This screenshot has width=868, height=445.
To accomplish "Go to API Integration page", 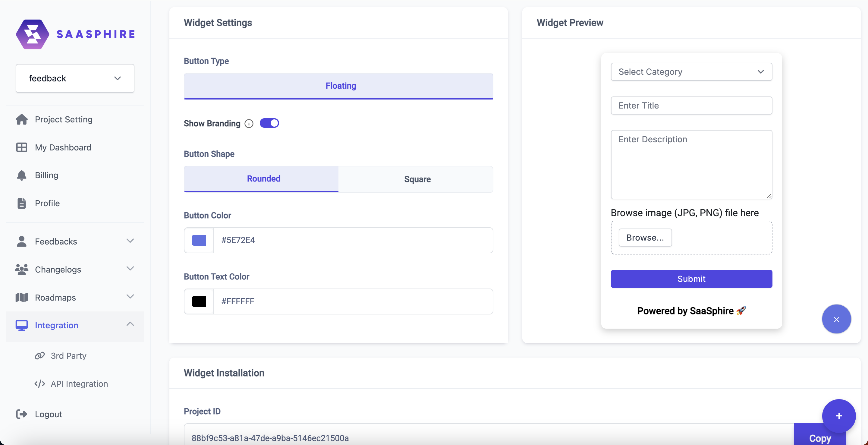I will tap(79, 383).
